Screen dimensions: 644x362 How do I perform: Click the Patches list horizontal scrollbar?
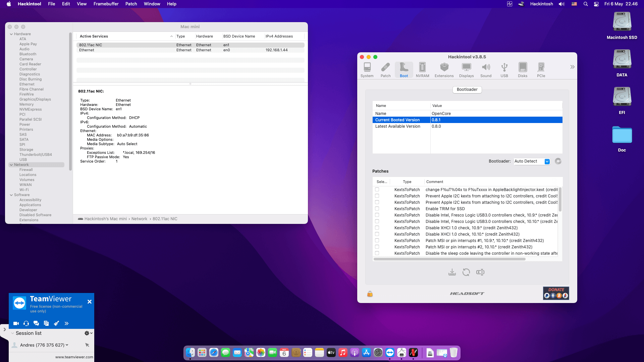449,259
